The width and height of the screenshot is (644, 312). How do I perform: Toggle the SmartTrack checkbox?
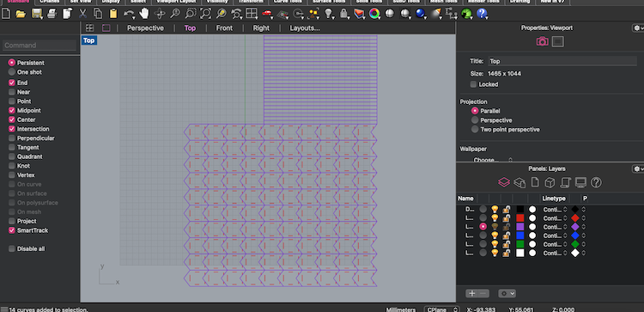pos(11,230)
